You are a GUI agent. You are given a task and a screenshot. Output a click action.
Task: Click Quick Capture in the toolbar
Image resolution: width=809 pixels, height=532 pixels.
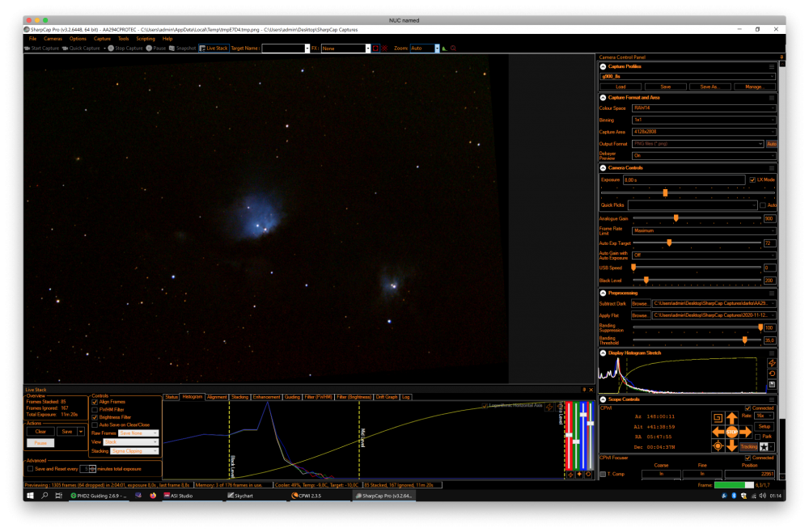(x=81, y=48)
